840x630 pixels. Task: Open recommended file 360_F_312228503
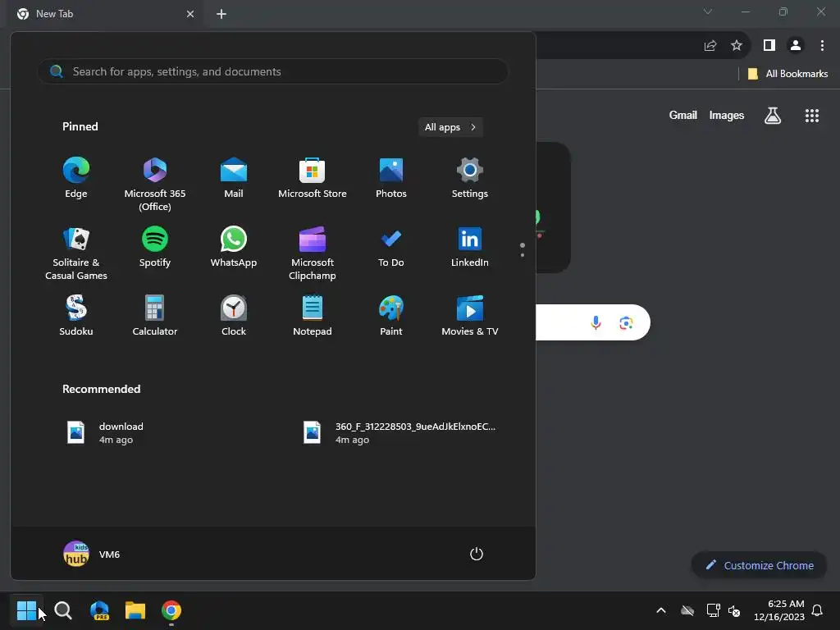coord(399,433)
